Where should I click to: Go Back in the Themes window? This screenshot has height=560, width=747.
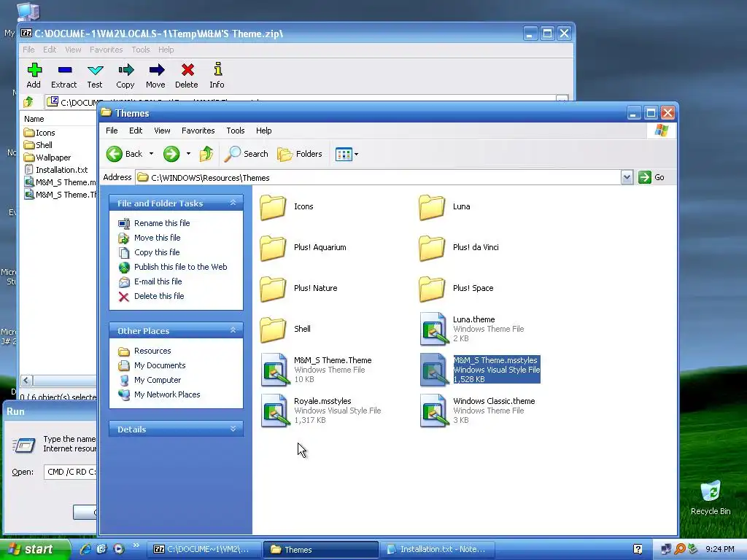click(x=124, y=154)
